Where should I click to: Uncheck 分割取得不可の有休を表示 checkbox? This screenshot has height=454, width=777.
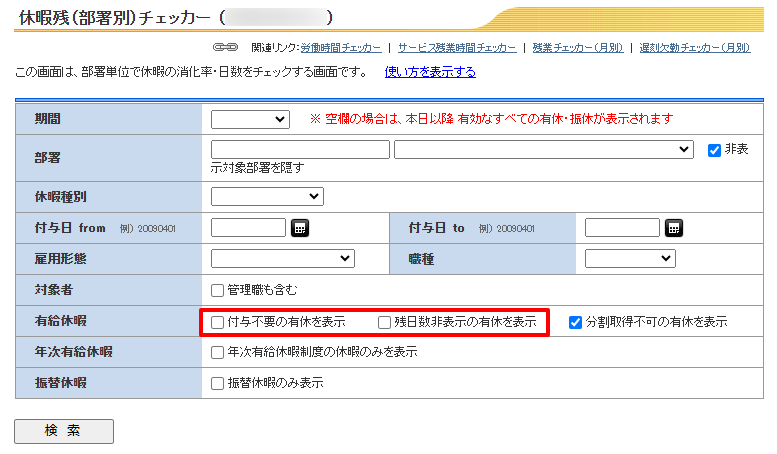(575, 322)
